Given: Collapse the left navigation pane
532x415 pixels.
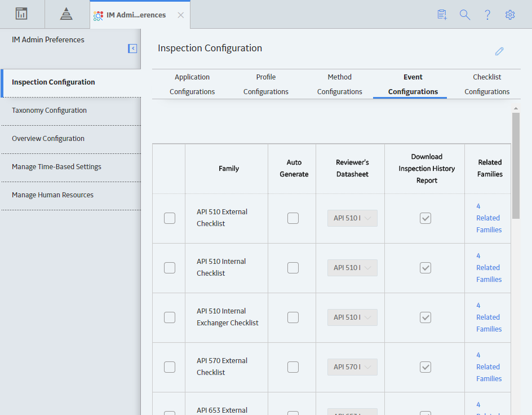Looking at the screenshot, I should 132,48.
